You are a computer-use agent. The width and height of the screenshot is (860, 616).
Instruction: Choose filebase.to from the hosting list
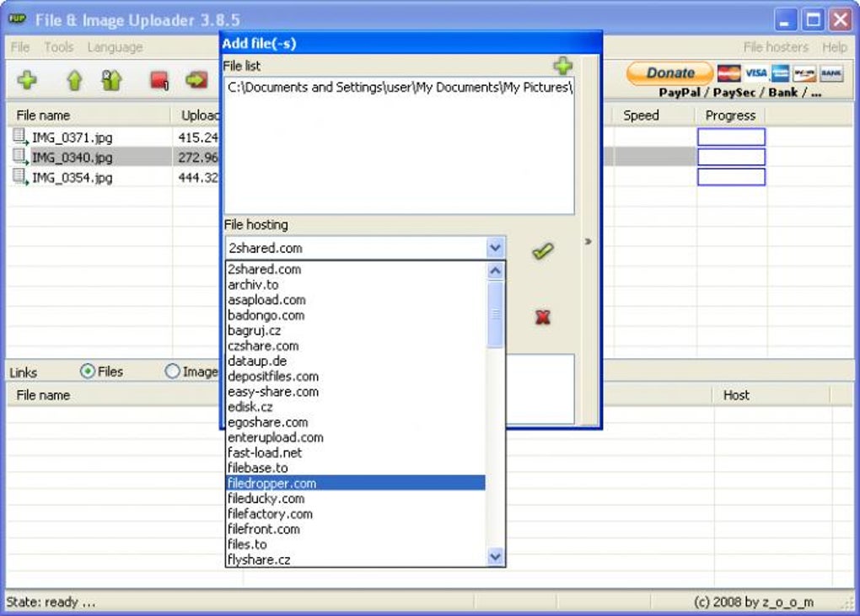tap(356, 468)
